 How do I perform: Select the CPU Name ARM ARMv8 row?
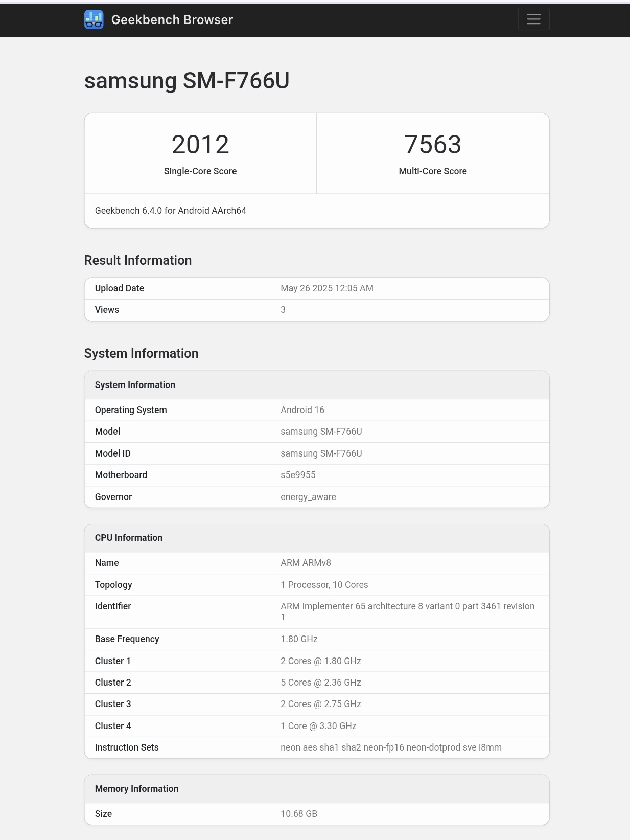coord(317,562)
